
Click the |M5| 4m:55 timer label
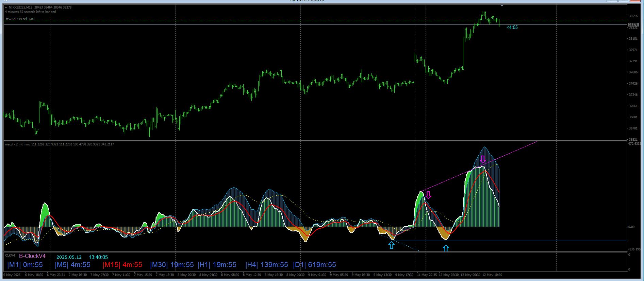[x=73, y=265]
